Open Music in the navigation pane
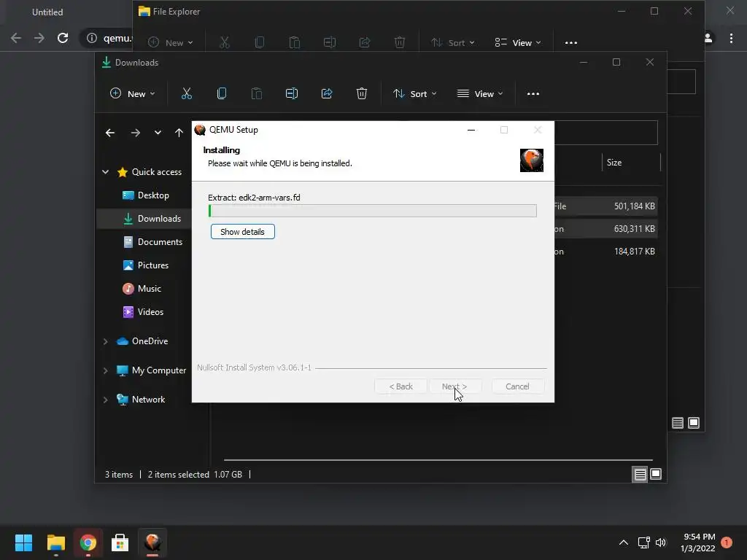This screenshot has height=560, width=747. [142, 289]
